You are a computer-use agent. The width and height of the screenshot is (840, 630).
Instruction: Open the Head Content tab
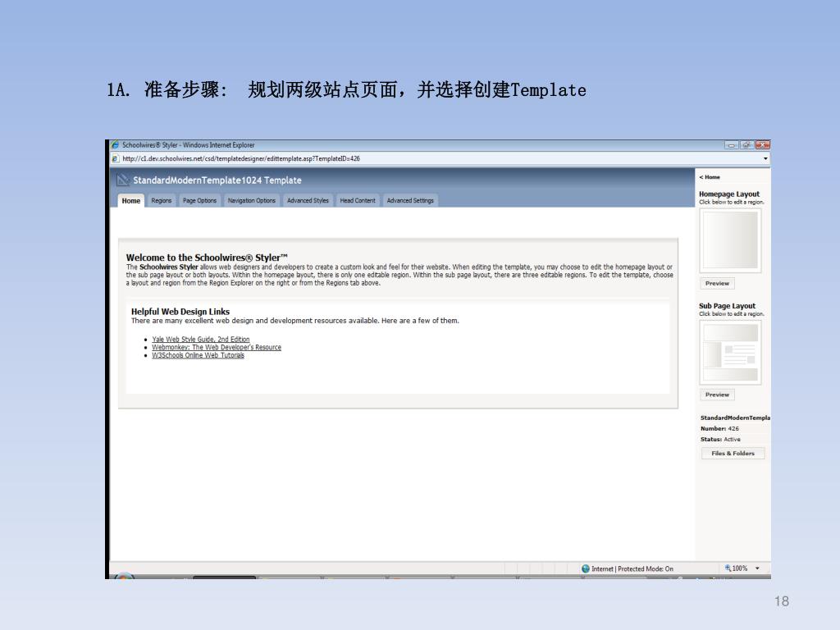click(358, 200)
